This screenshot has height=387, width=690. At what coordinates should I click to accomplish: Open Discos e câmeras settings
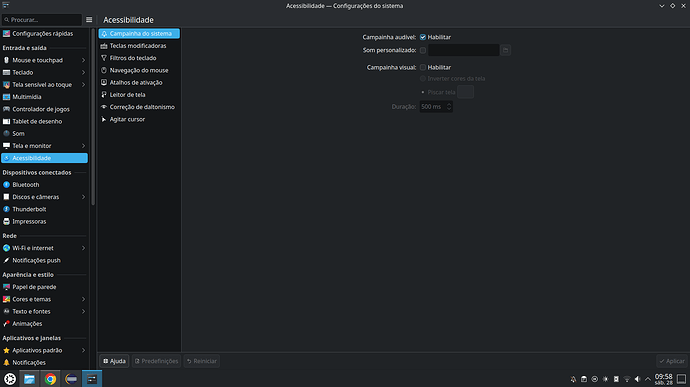point(44,197)
